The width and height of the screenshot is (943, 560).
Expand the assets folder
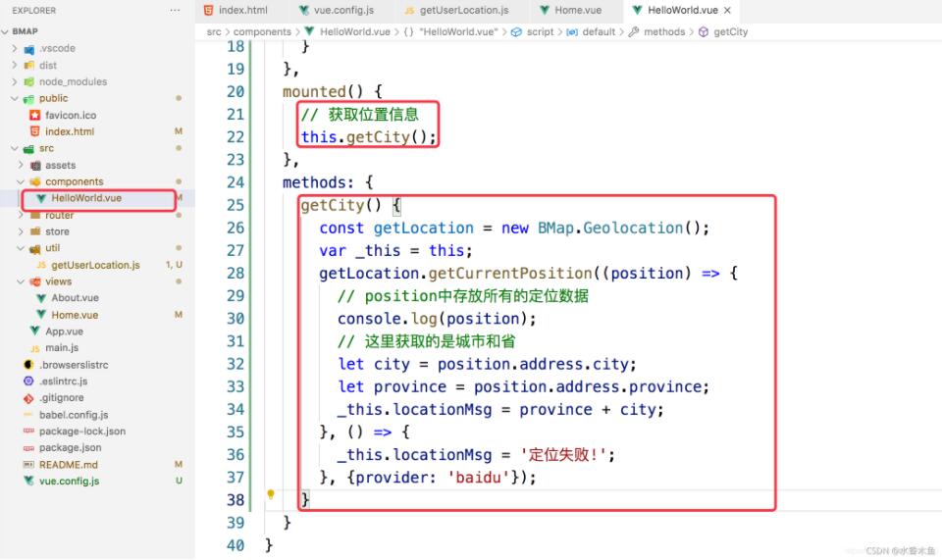tap(21, 165)
